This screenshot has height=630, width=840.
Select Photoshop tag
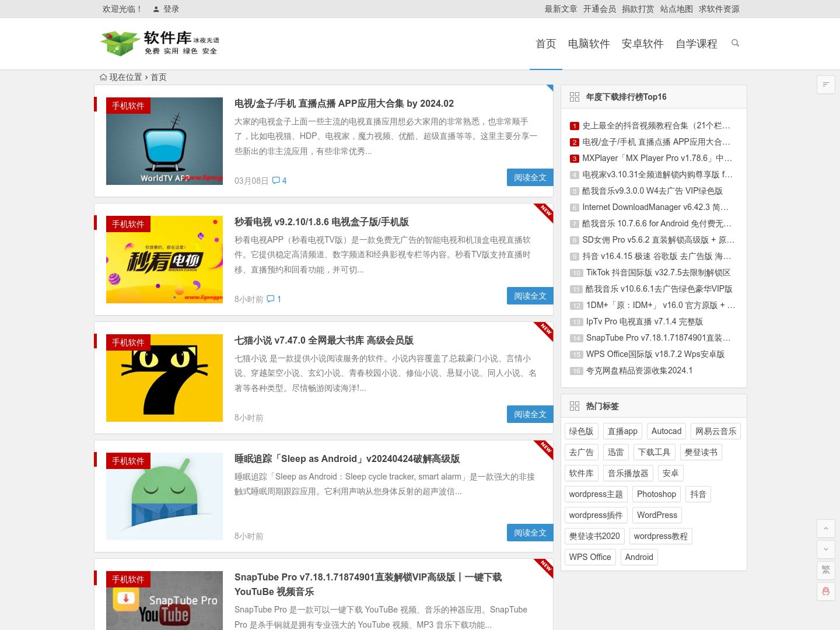tap(656, 494)
